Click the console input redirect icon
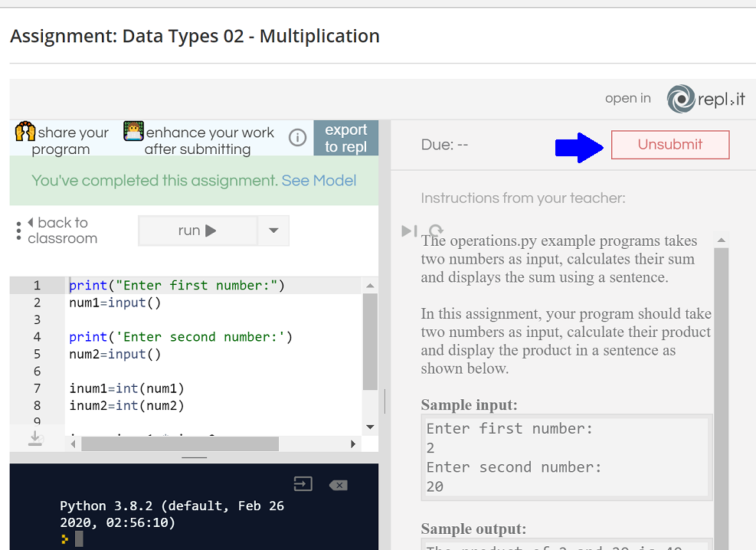 [x=303, y=484]
